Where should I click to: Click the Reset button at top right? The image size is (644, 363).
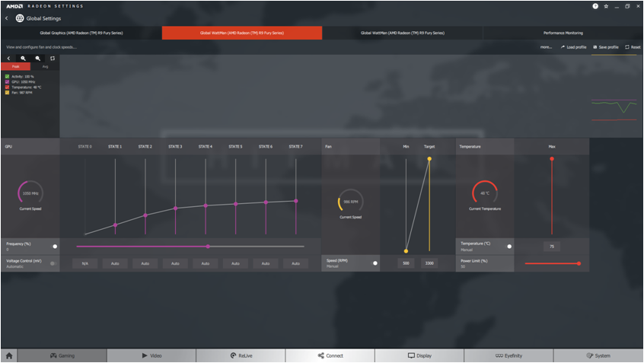pos(633,47)
